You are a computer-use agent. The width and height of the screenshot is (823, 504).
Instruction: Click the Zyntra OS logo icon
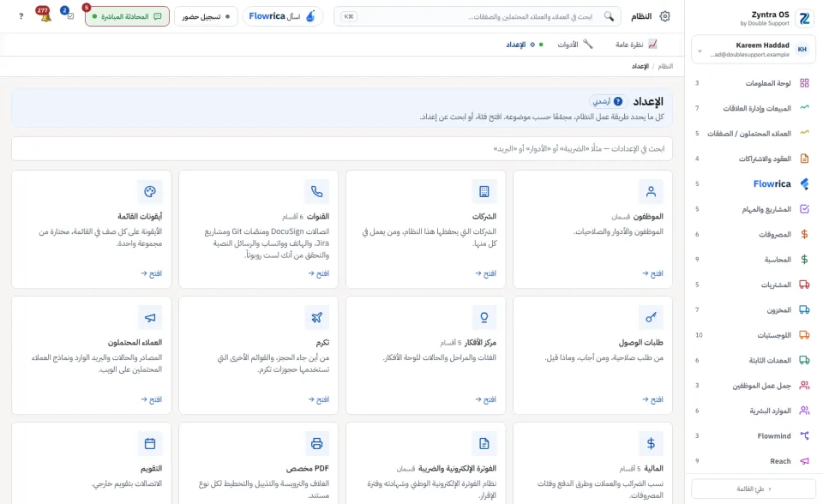tap(804, 19)
